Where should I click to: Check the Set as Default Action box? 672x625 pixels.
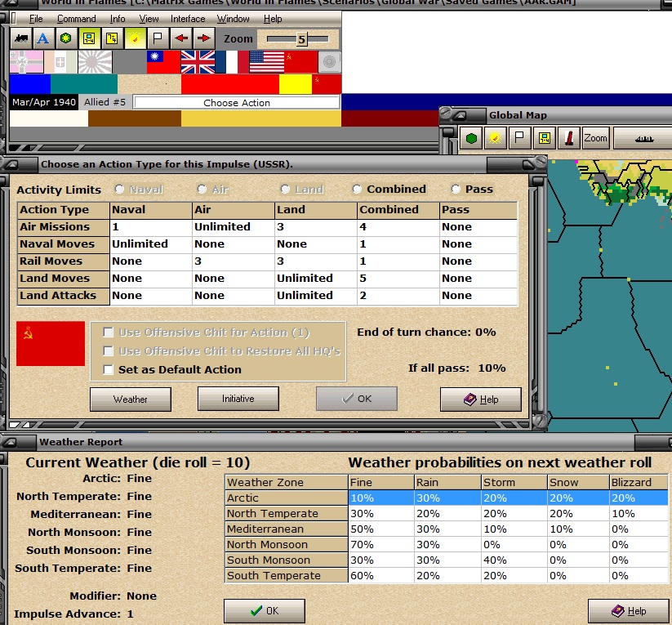click(x=109, y=370)
